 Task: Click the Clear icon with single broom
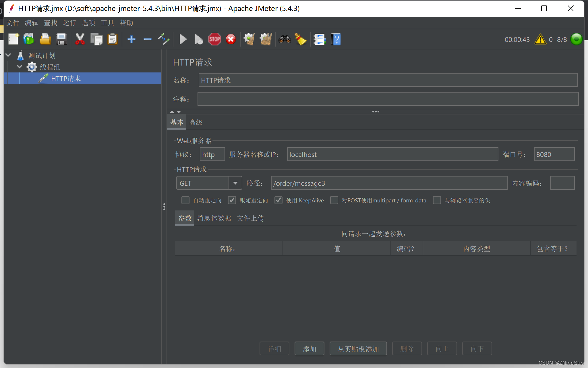(x=249, y=39)
